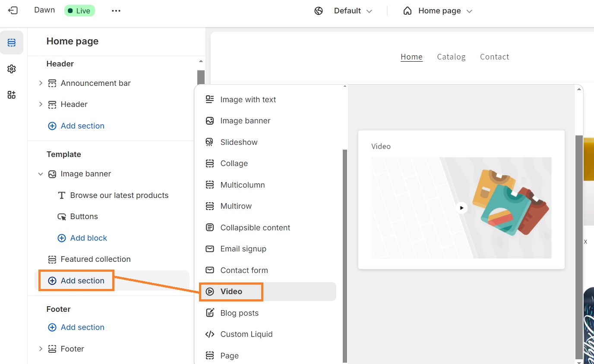Open the Catalog link in the preview

pos(451,56)
